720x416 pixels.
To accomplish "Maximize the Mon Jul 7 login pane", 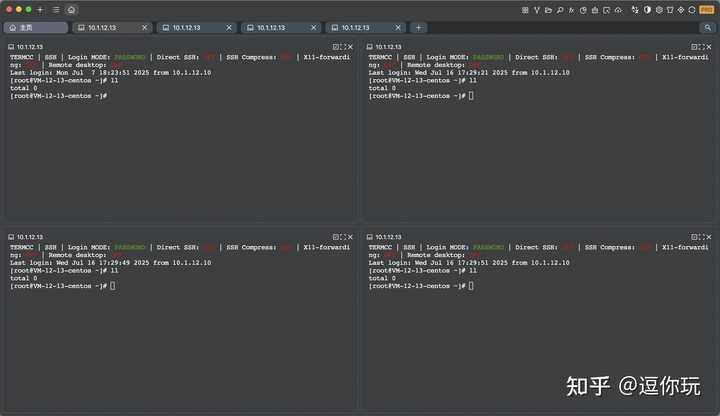I will click(x=343, y=47).
